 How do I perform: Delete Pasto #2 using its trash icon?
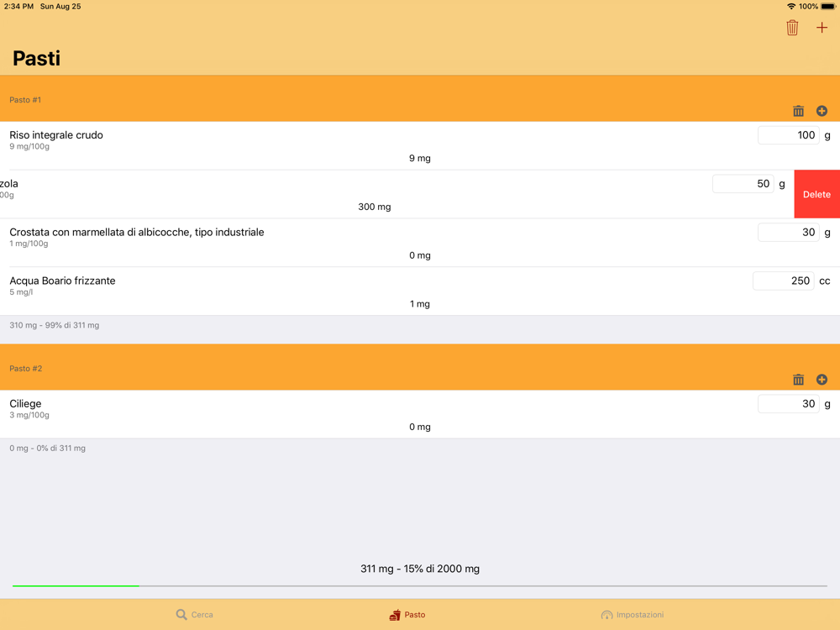[798, 380]
